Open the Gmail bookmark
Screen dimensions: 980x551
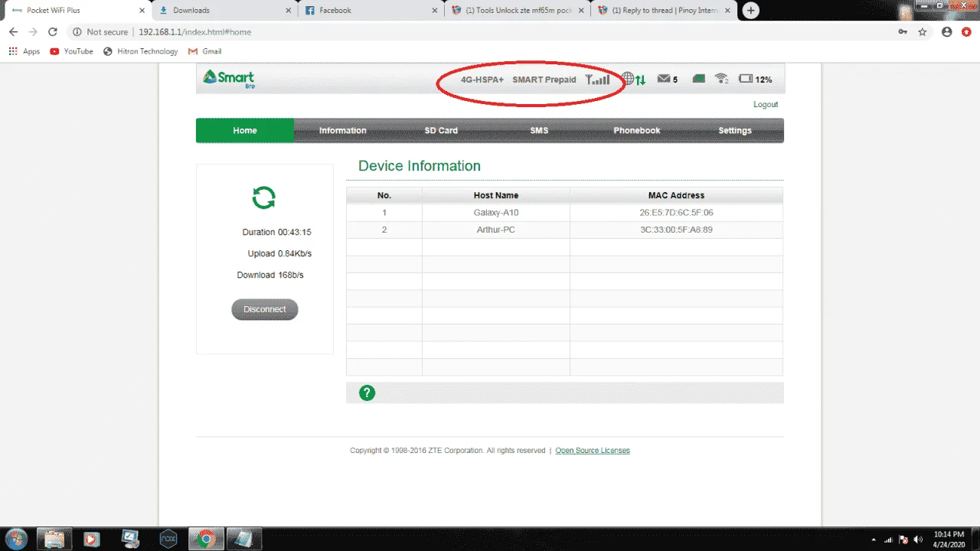point(204,51)
